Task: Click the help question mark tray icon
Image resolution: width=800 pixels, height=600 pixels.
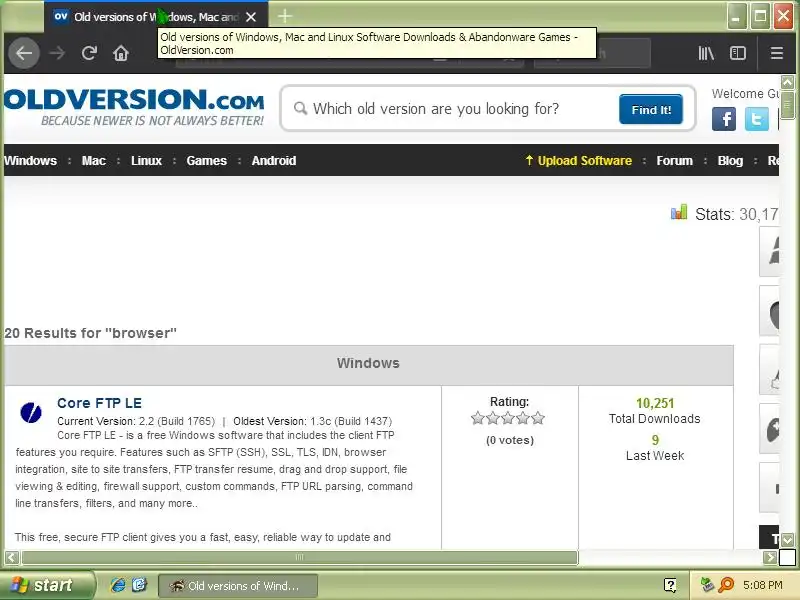Action: tap(670, 585)
